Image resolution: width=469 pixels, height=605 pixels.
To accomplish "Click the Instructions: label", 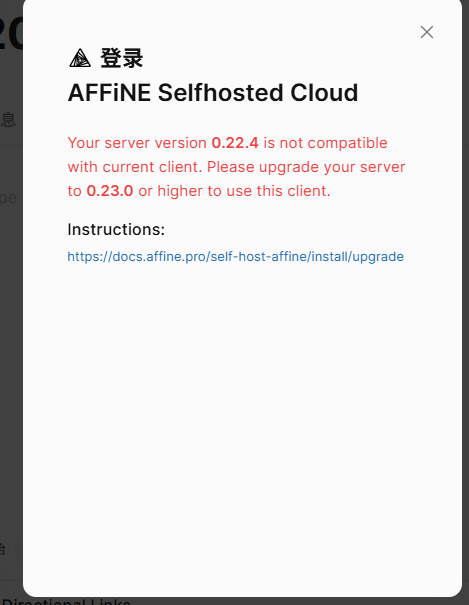I will 116,230.
